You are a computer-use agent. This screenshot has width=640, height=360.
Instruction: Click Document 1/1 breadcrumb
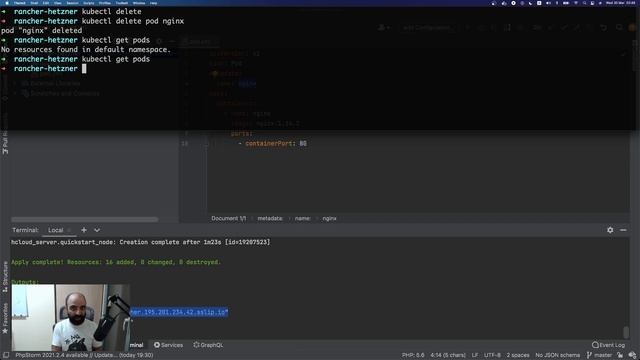click(x=229, y=218)
